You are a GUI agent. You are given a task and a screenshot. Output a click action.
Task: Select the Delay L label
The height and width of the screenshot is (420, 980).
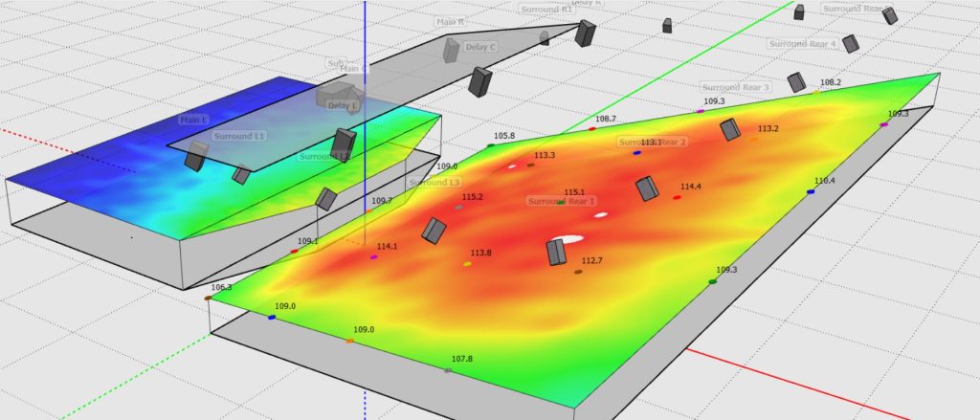pos(343,105)
